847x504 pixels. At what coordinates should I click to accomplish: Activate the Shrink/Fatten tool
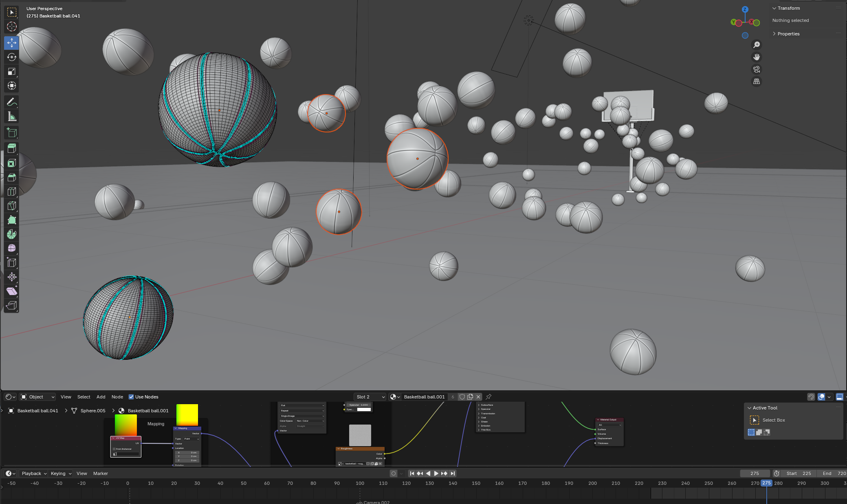(x=11, y=277)
